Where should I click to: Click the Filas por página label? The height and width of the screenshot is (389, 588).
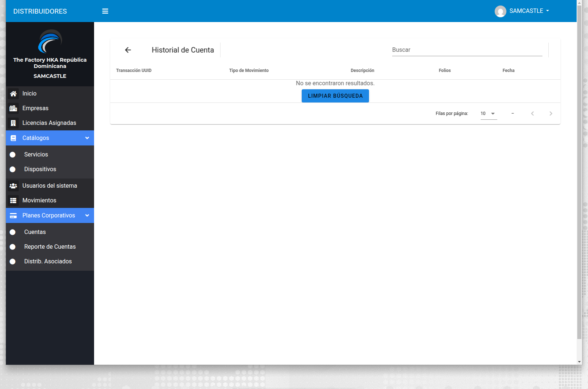[452, 114]
